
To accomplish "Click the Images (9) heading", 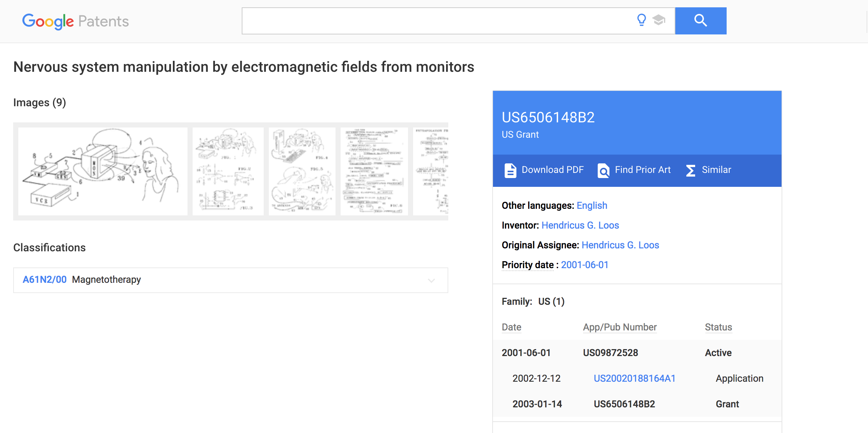I will point(40,103).
